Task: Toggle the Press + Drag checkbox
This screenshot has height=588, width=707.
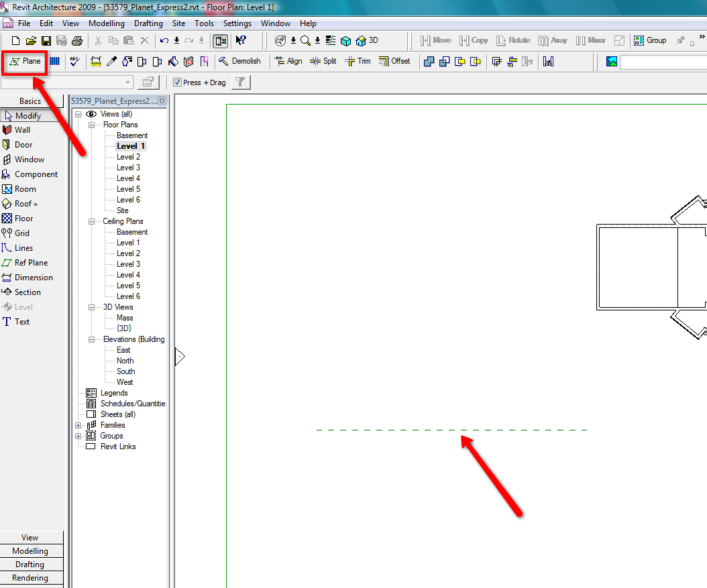Action: 177,82
